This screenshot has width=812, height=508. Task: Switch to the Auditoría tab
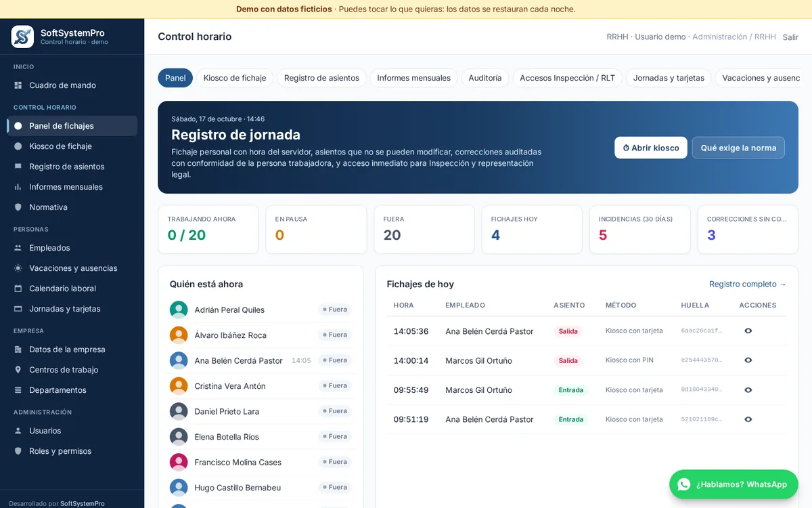point(485,78)
